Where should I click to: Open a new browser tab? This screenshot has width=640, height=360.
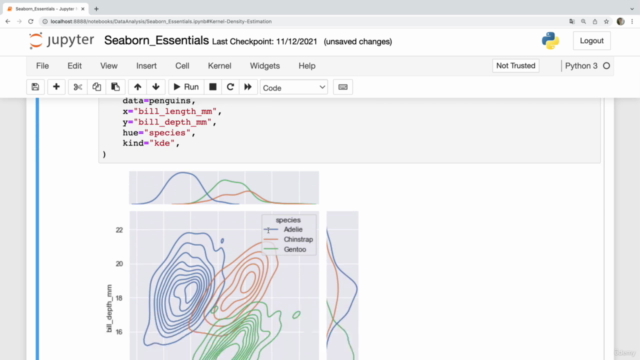coord(96,9)
